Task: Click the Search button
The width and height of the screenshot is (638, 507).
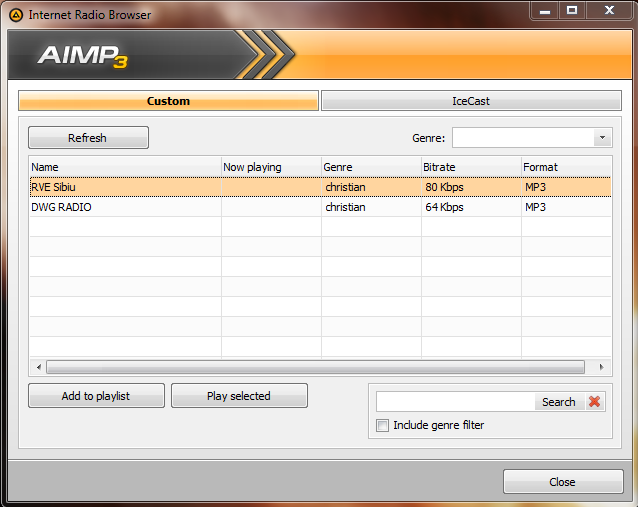Action: [x=559, y=402]
